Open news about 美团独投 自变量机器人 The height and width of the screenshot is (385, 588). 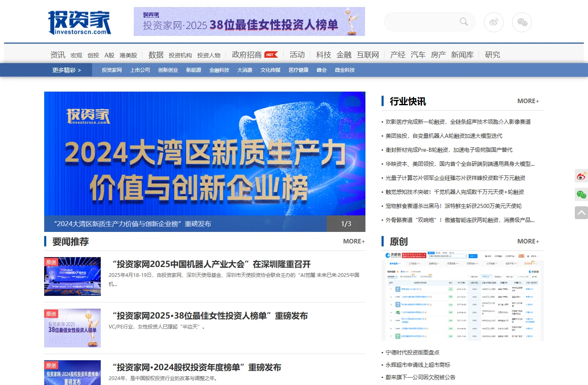click(444, 136)
